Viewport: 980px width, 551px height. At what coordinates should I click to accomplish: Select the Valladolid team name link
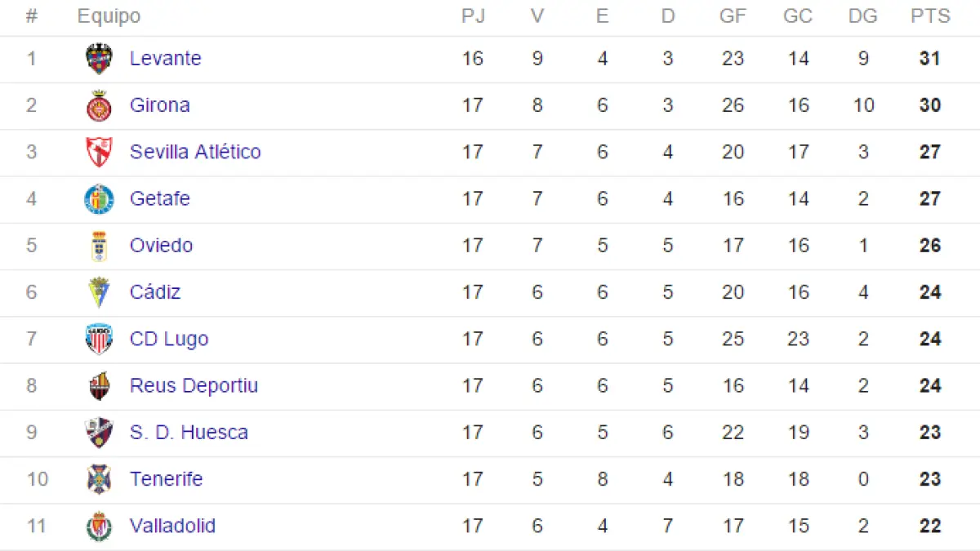pyautogui.click(x=172, y=526)
